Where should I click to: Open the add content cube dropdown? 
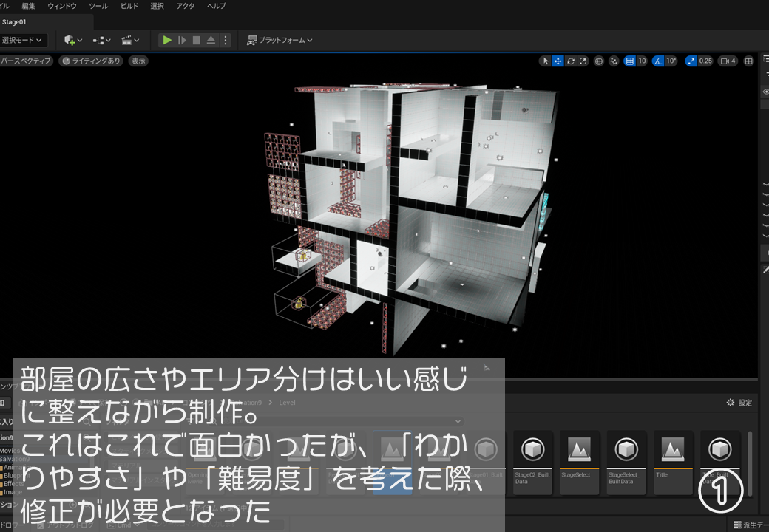pyautogui.click(x=72, y=40)
